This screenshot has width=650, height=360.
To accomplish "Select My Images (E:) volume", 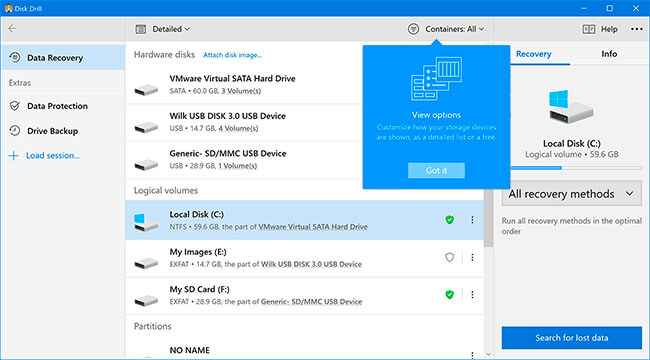I will pyautogui.click(x=305, y=258).
